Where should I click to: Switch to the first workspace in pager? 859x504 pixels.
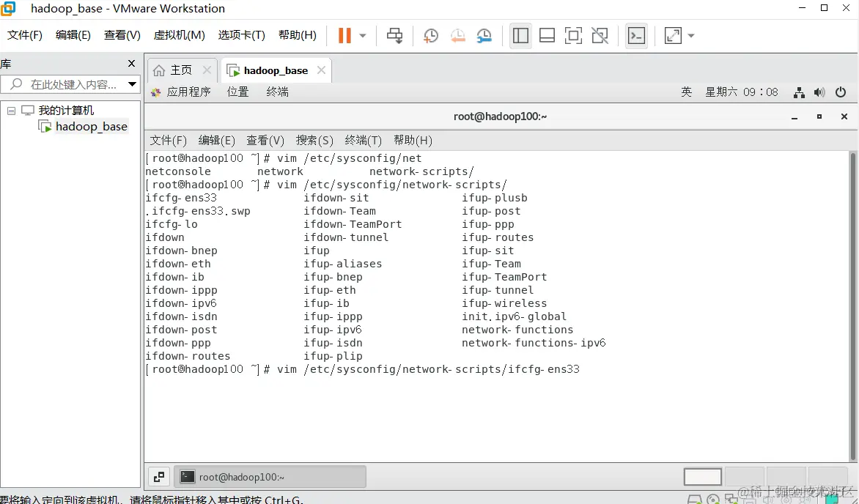(703, 477)
